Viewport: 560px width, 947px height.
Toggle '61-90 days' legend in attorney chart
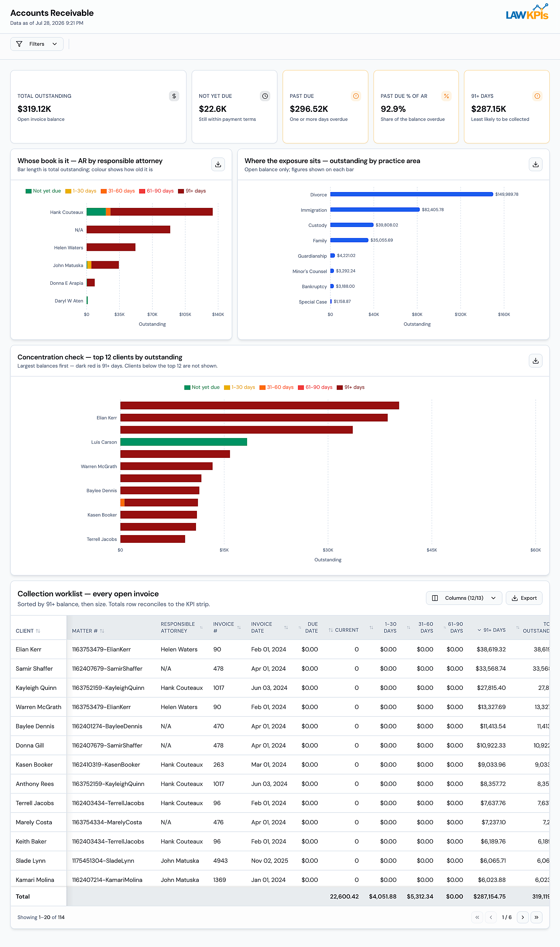point(156,191)
